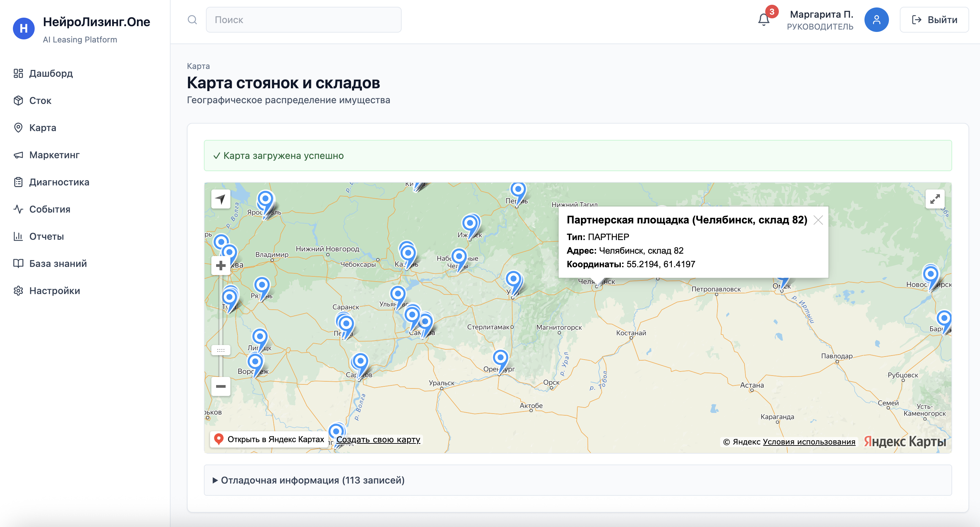Click the map zoom slider handle
This screenshot has height=527, width=980.
(221, 350)
